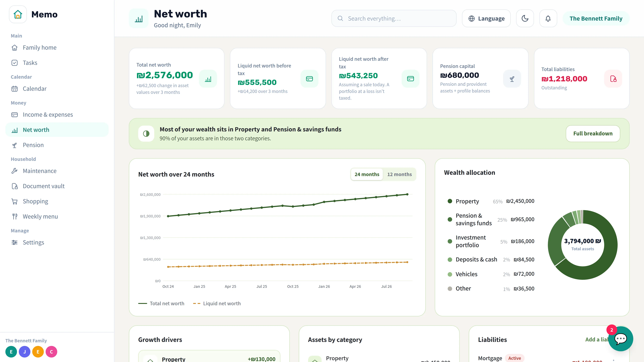
Task: Toggle Total net worth legend series
Action: coord(161,304)
